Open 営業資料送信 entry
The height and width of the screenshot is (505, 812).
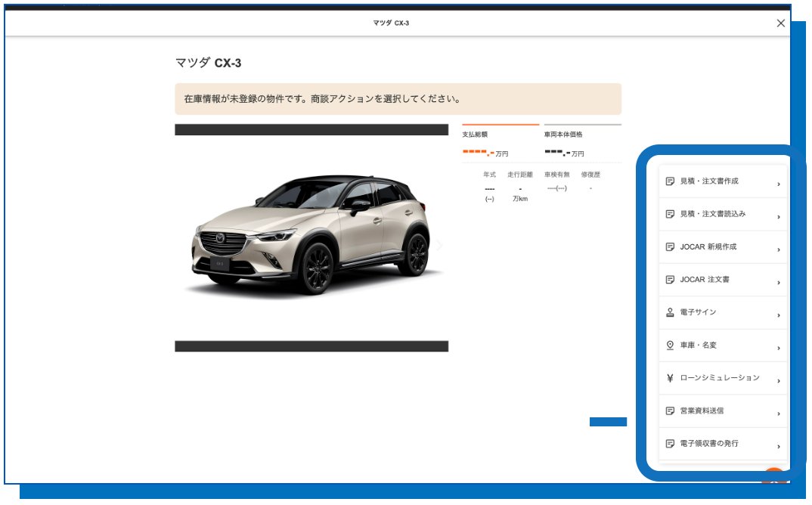pyautogui.click(x=723, y=411)
